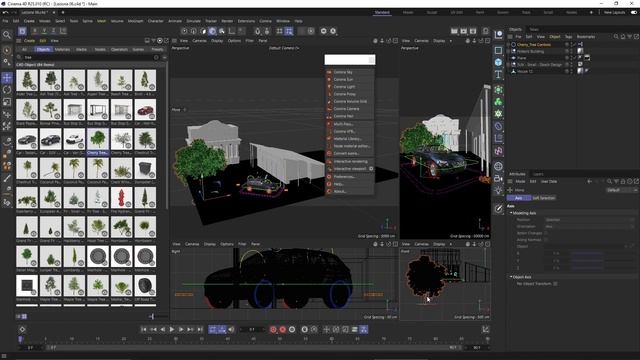Select the Move tool in left toolbar

point(7,78)
